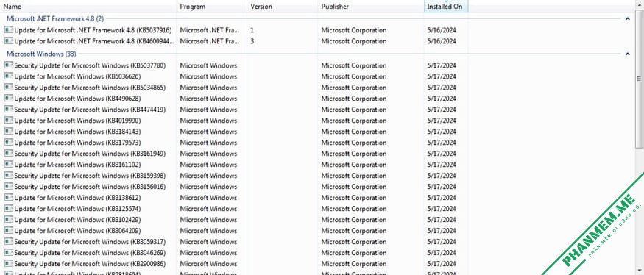Click the icon beside Security Update KB3156016
This screenshot has height=275, width=644.
[x=9, y=187]
